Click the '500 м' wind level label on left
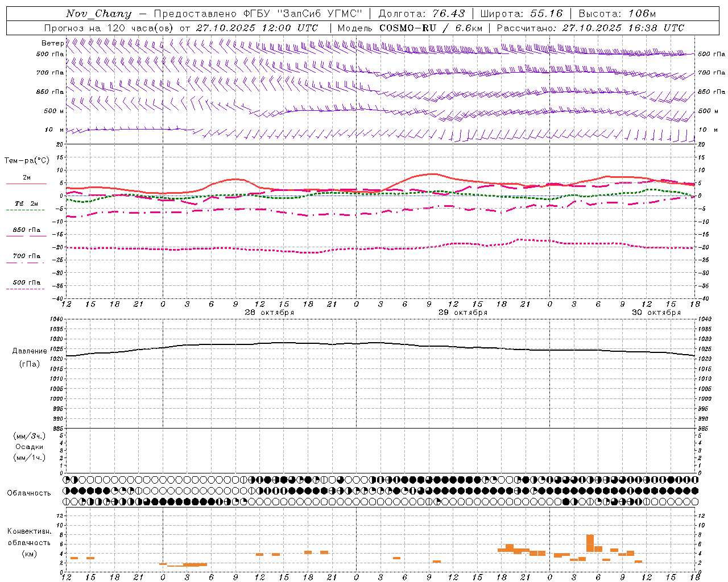728x582 pixels. (54, 111)
